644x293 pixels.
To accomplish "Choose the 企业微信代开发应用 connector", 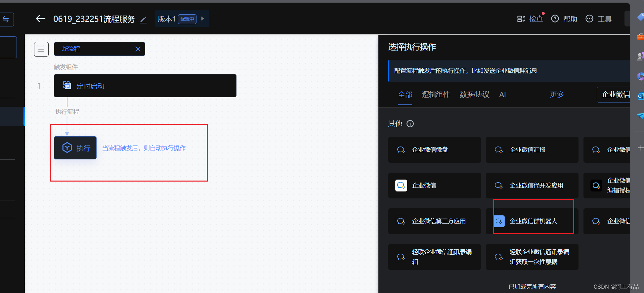I will pyautogui.click(x=532, y=186).
